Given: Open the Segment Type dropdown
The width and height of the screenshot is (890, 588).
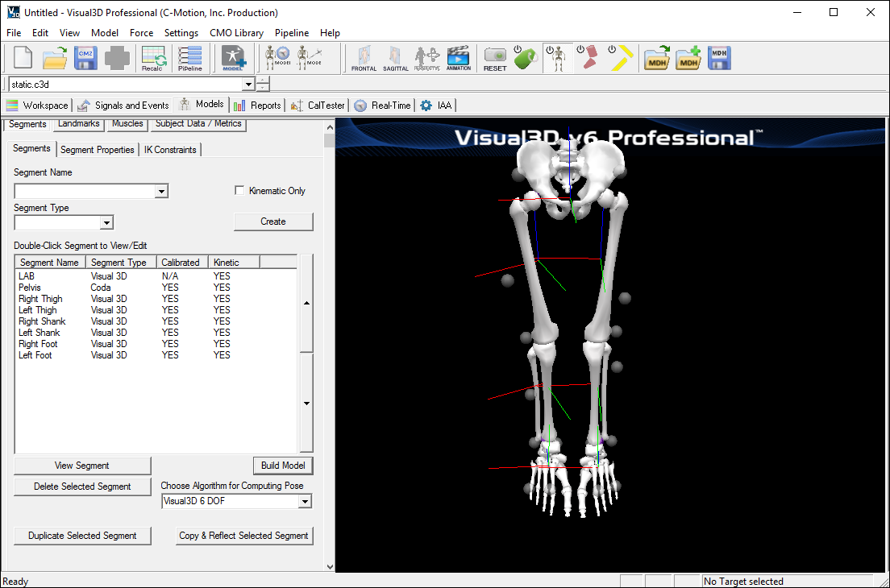Looking at the screenshot, I should [x=106, y=223].
